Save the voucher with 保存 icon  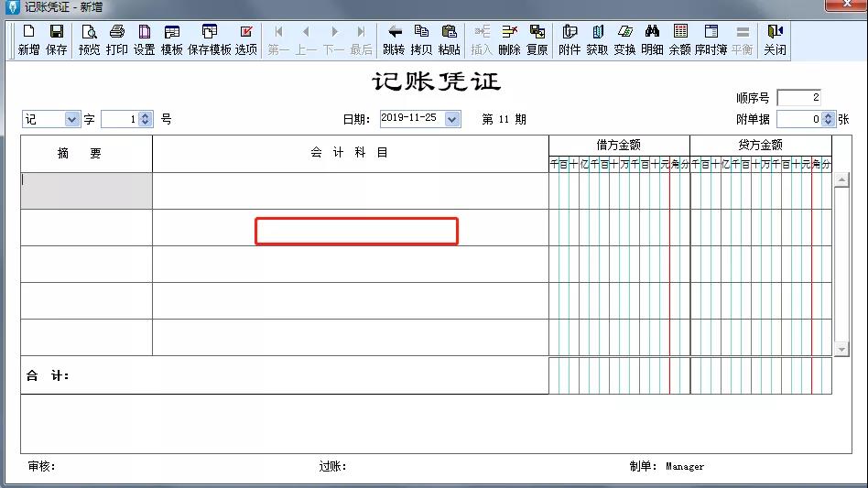[57, 39]
